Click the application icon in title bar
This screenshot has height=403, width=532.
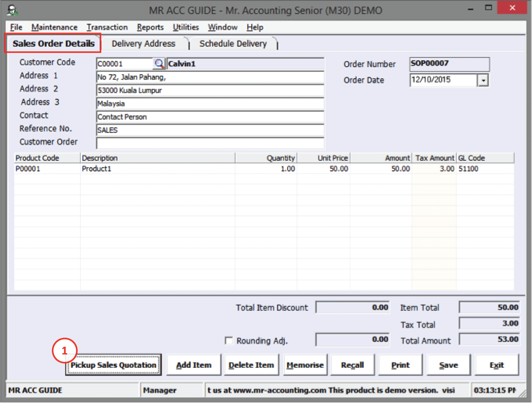point(13,10)
